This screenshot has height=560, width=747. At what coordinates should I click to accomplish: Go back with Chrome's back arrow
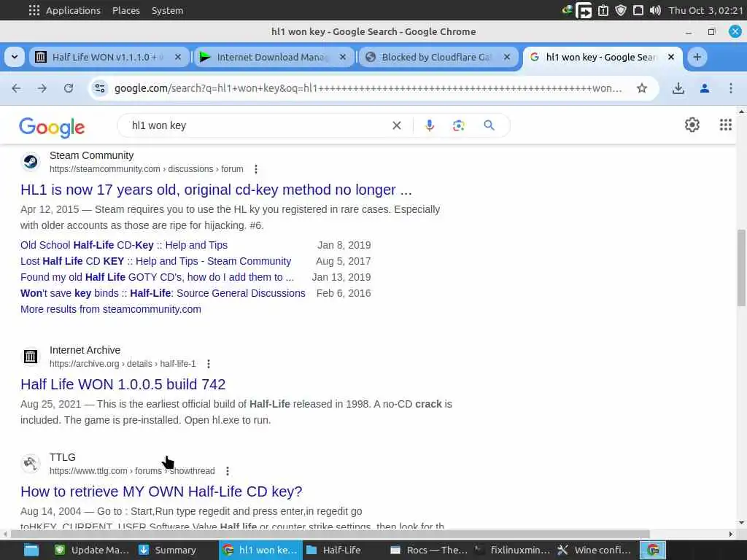(16, 88)
